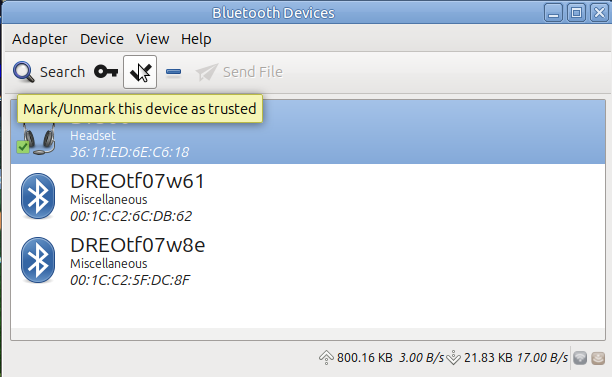Image resolution: width=612 pixels, height=377 pixels.
Task: Click the Search magnifier icon
Action: coord(23,72)
